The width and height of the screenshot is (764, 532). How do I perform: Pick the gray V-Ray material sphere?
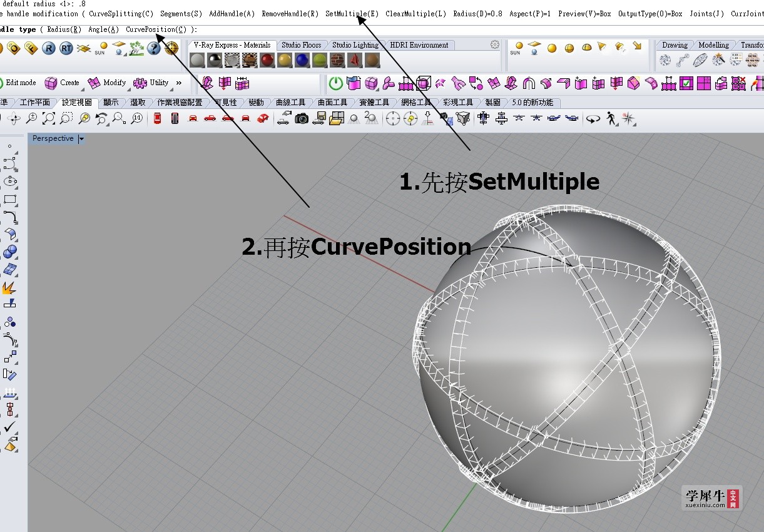[197, 60]
